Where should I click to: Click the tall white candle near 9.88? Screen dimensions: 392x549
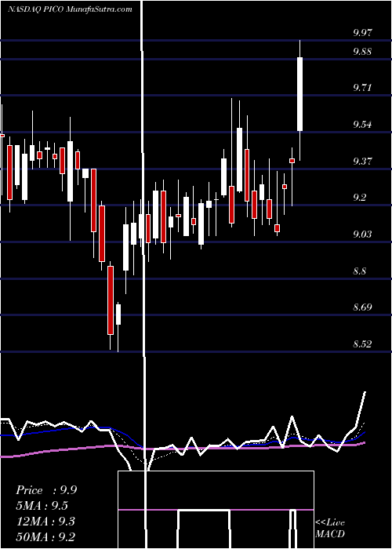[300, 94]
